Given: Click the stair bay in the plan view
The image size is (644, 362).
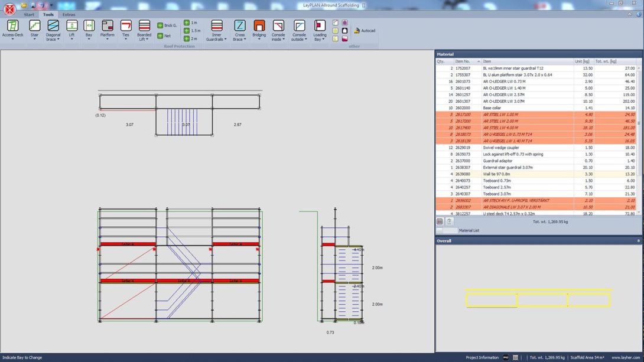Looking at the screenshot, I should (x=184, y=122).
